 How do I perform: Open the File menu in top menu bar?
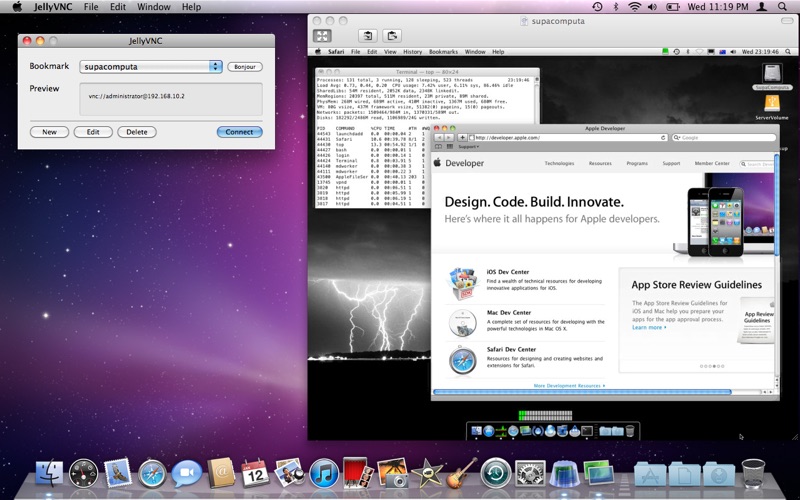click(91, 7)
